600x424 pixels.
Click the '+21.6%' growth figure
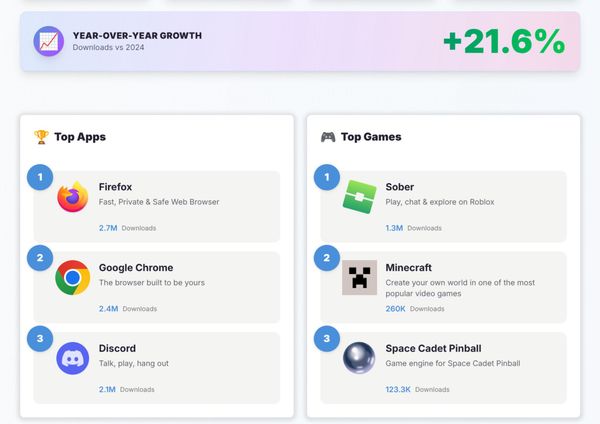coord(504,41)
